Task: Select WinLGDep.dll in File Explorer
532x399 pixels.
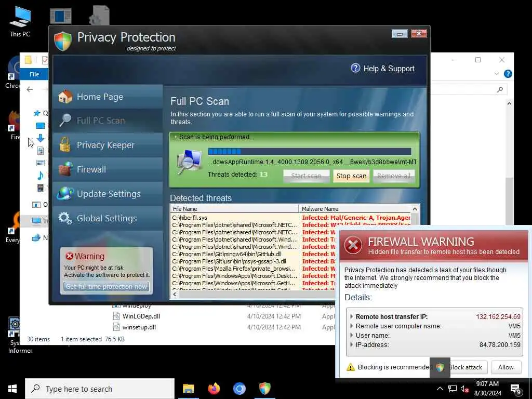Action: tap(141, 316)
